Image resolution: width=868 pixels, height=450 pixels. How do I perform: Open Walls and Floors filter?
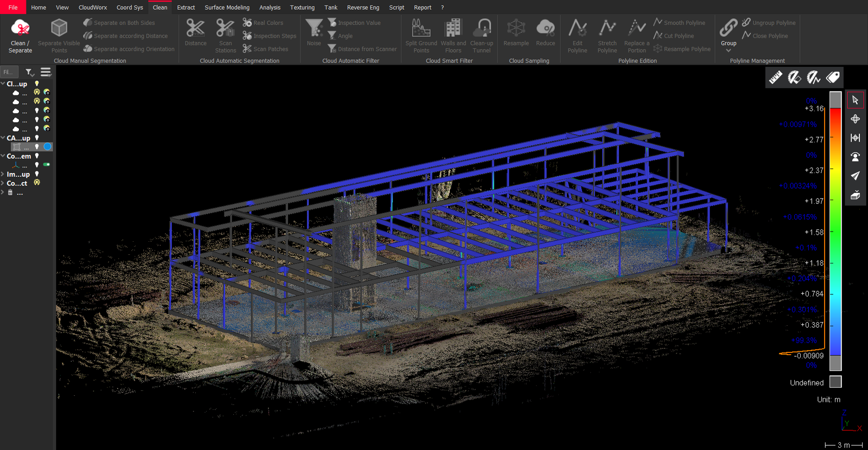click(x=453, y=36)
